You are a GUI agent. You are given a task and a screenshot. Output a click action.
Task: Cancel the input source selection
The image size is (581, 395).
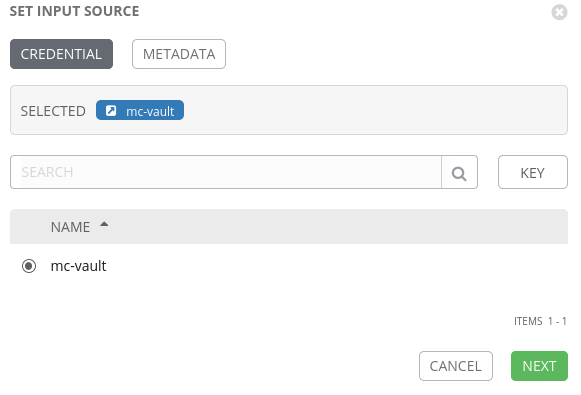(x=456, y=366)
